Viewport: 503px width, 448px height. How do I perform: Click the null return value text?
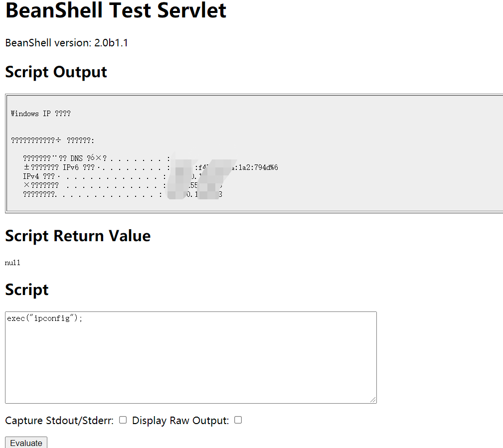[12, 263]
